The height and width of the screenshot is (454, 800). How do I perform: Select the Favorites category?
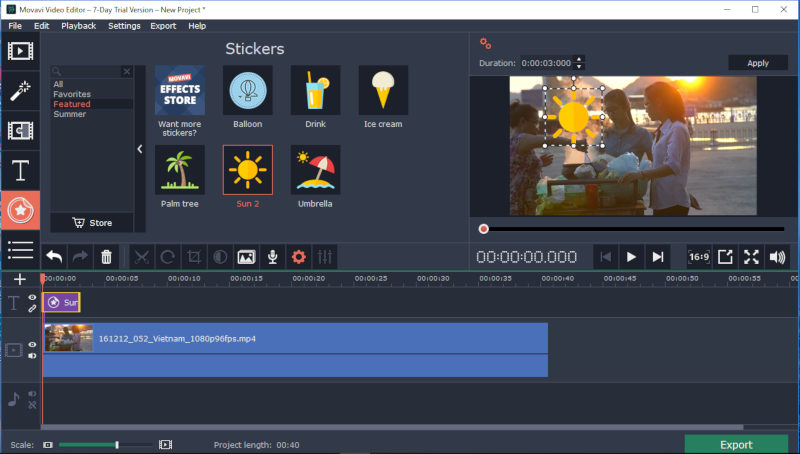click(x=72, y=94)
